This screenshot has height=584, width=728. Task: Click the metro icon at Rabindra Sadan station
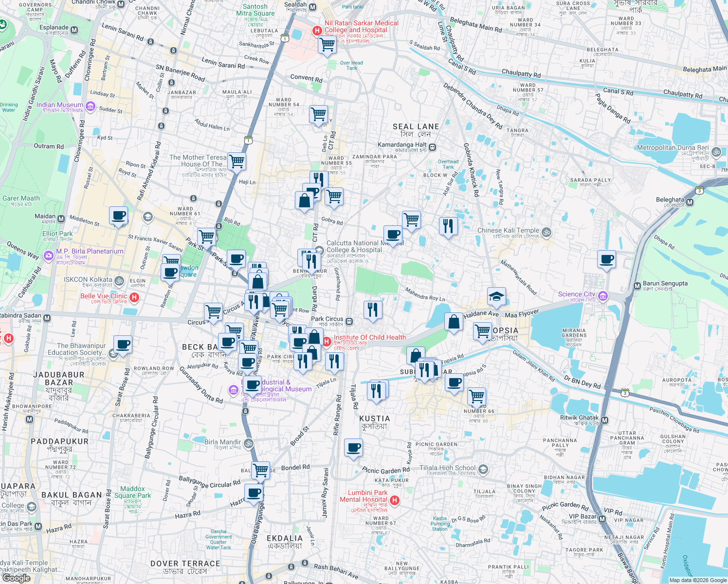click(x=47, y=318)
